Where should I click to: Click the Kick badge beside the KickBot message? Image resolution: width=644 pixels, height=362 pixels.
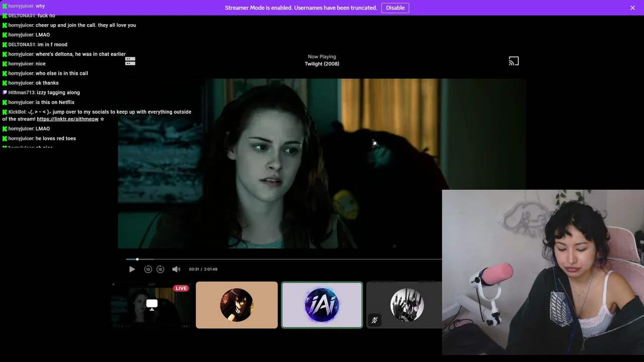pos(5,112)
